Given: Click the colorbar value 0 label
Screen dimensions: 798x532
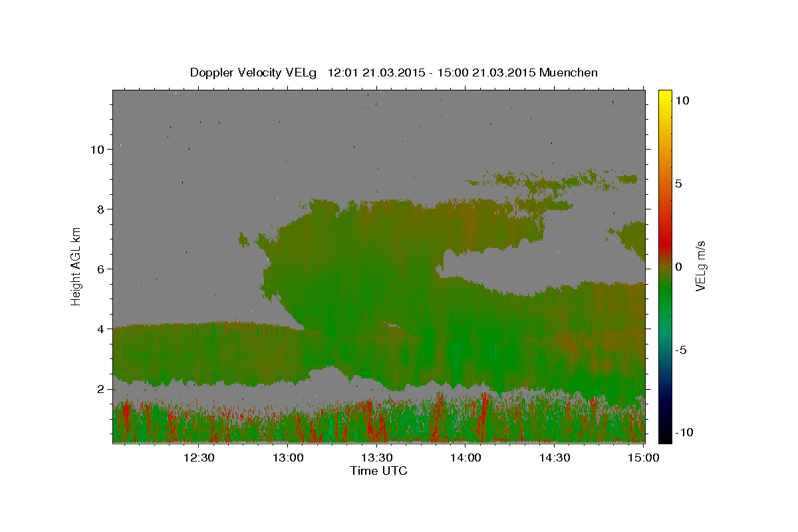Looking at the screenshot, I should [x=678, y=266].
